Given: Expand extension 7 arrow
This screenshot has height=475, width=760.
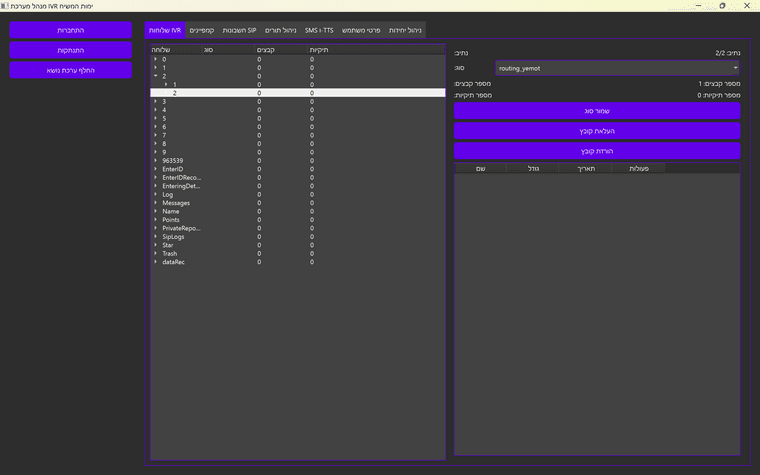Looking at the screenshot, I should tap(156, 135).
